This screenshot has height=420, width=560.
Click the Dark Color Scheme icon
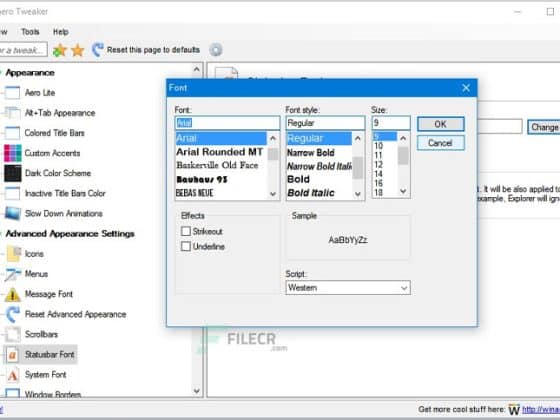pos(12,173)
